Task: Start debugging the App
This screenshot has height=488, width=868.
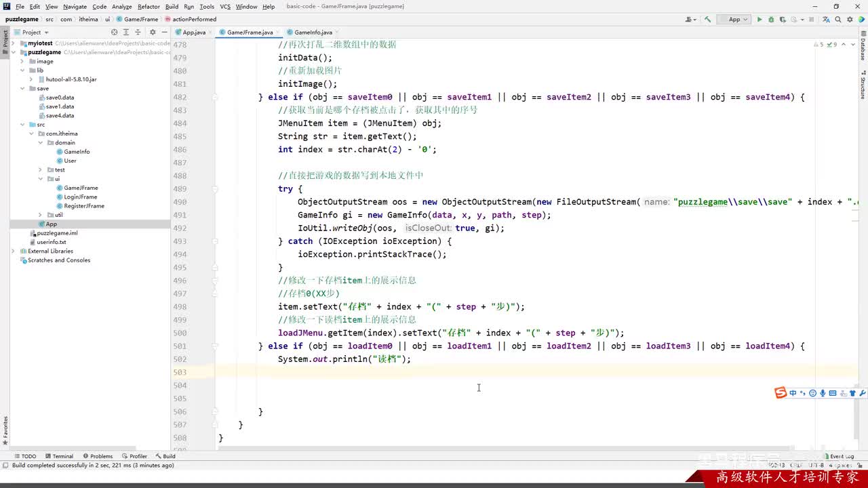Action: [771, 20]
